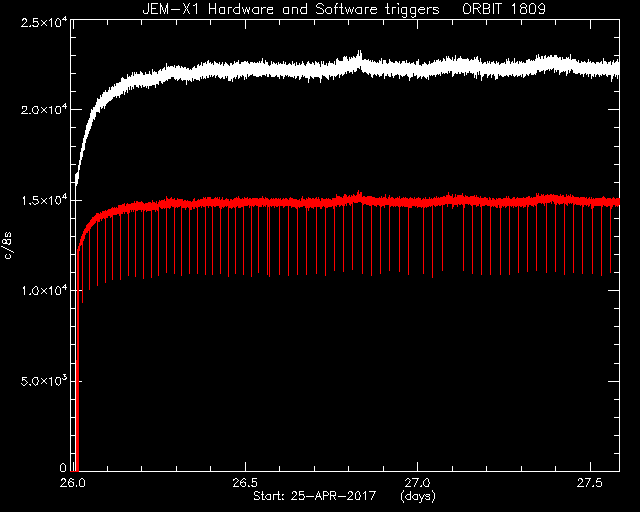Click the 26.5 x-axis tick label
Viewport: 640px width, 512px height.
click(x=246, y=483)
